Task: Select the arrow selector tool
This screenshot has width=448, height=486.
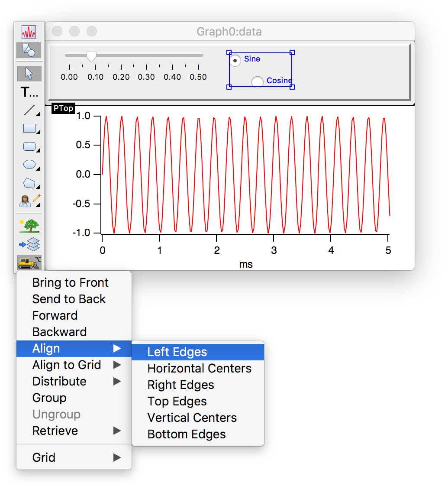Action: [29, 73]
